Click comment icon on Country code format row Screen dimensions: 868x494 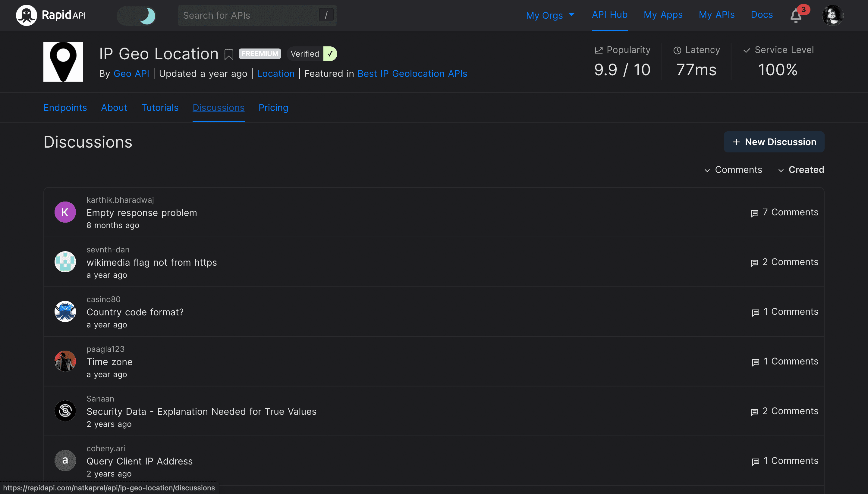[x=755, y=312]
